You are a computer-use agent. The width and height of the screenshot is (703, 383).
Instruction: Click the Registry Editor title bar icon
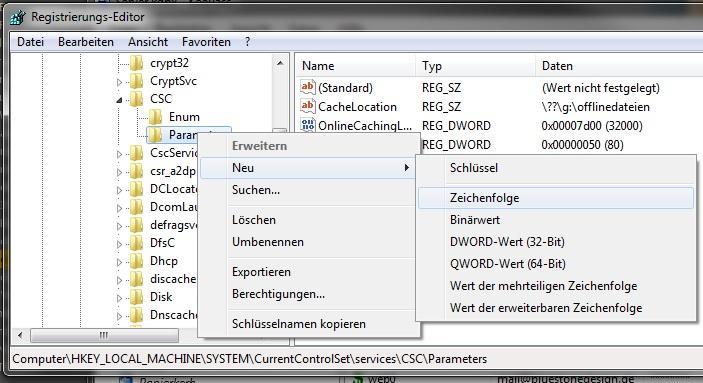[18, 17]
